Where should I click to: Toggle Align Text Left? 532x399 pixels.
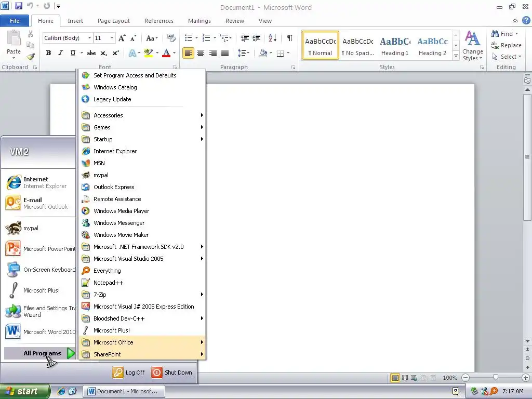pyautogui.click(x=188, y=53)
